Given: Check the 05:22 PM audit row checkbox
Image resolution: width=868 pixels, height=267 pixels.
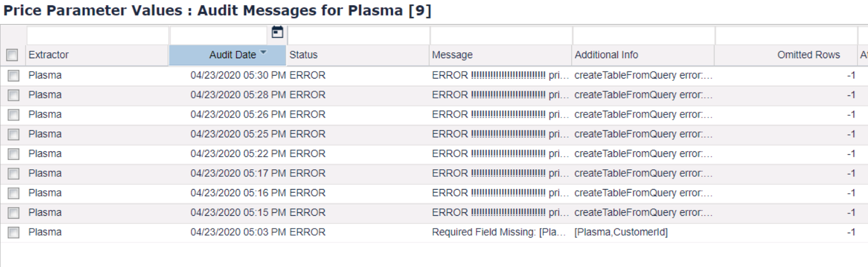Looking at the screenshot, I should [x=12, y=154].
